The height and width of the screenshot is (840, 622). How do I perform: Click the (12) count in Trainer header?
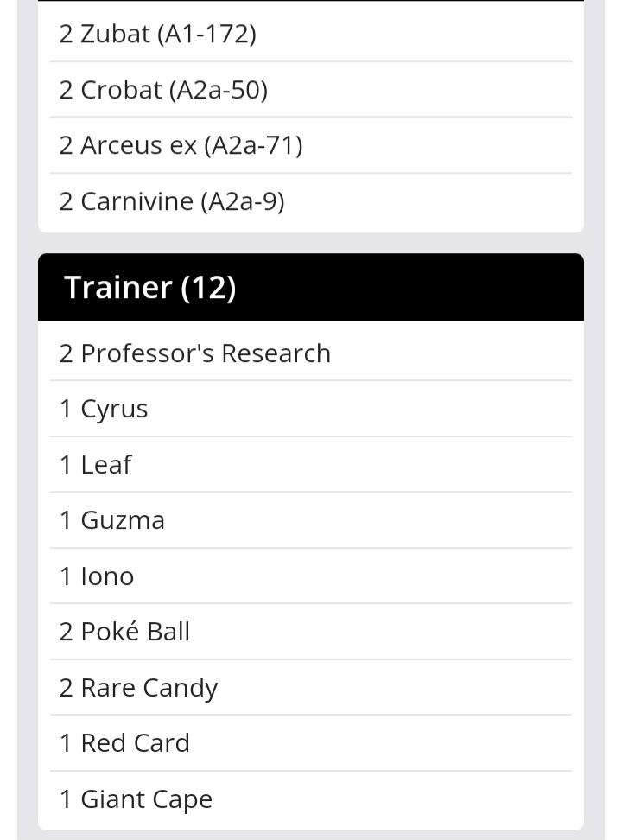208,287
